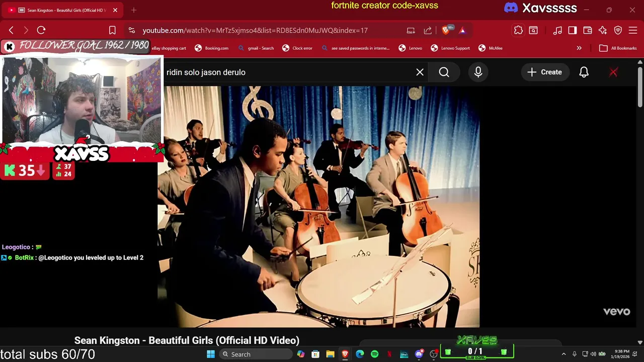The image size is (644, 362).
Task: Open Microsoft Store from the taskbar
Action: tap(315, 354)
